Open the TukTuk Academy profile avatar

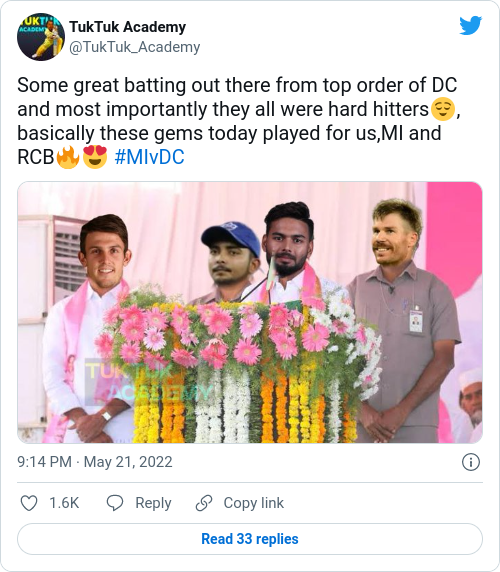41,37
